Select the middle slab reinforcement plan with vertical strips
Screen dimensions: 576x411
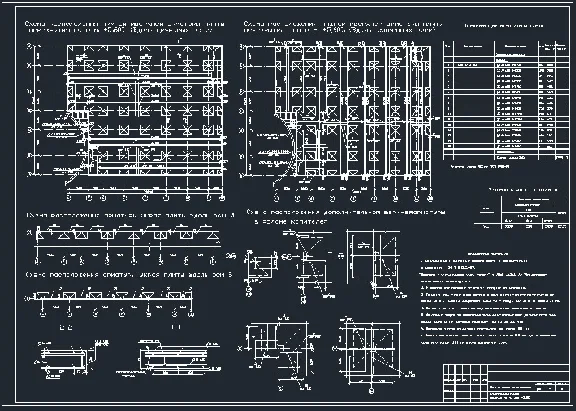tap(339, 121)
